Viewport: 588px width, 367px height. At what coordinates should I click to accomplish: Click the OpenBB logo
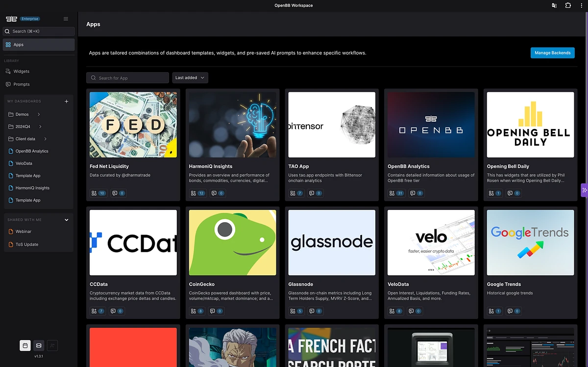point(11,18)
